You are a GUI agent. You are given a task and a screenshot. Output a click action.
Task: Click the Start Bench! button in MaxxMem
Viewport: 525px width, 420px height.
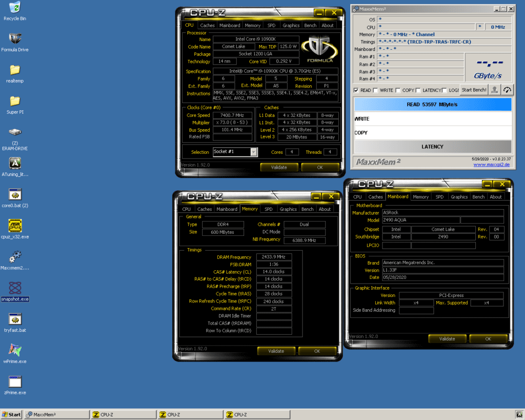click(x=474, y=90)
